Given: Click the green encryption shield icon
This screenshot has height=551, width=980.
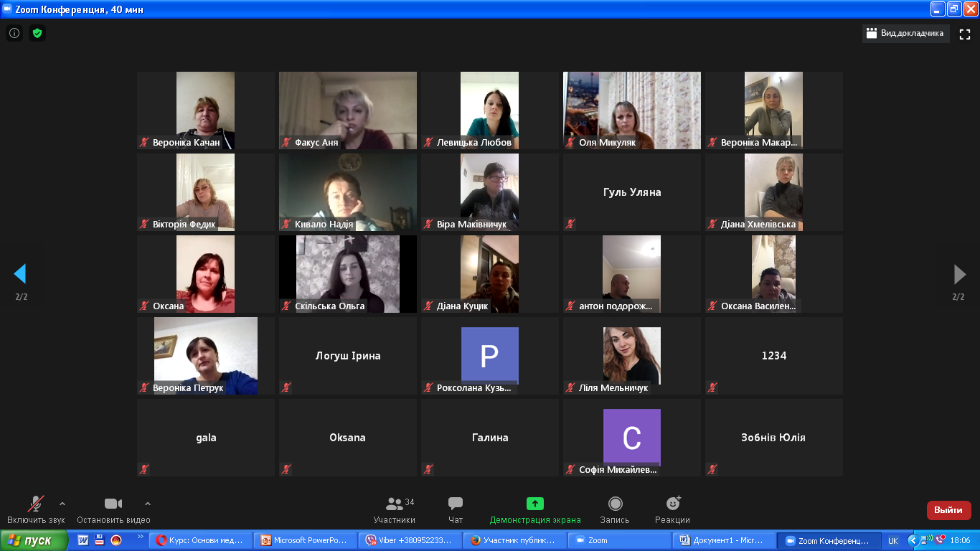Looking at the screenshot, I should click(x=37, y=33).
